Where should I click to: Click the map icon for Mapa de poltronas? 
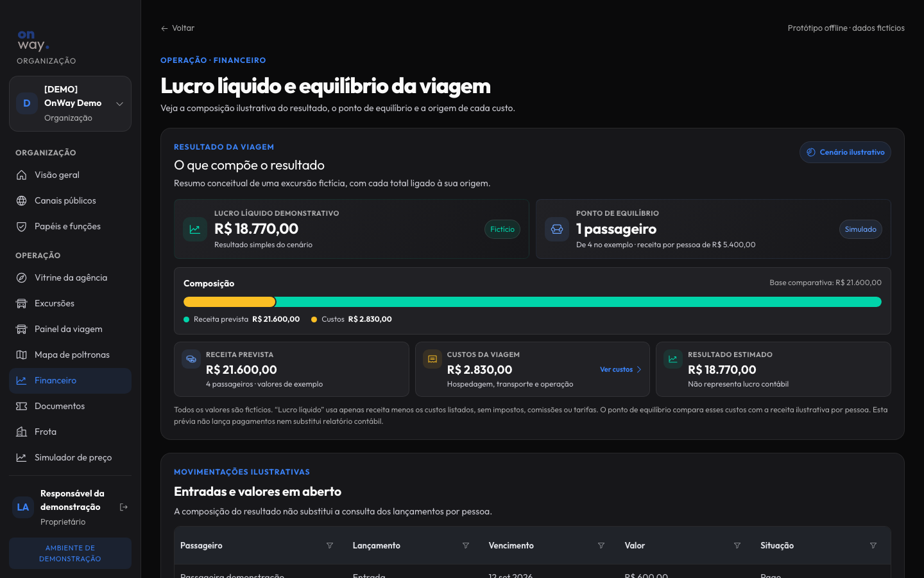point(21,355)
